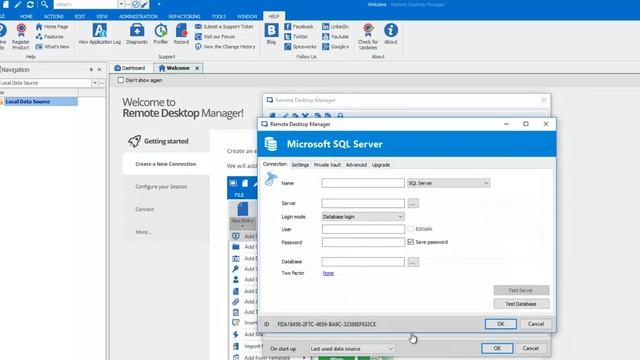This screenshot has height=360, width=640.
Task: Visit the Facebook page link
Action: click(299, 27)
